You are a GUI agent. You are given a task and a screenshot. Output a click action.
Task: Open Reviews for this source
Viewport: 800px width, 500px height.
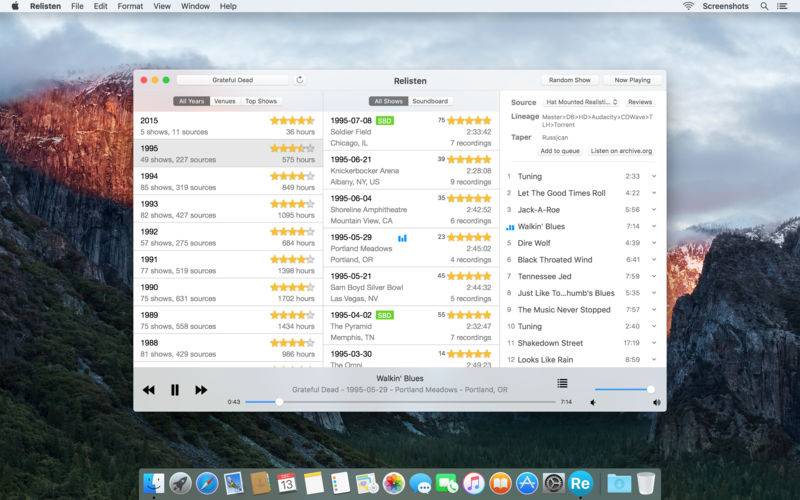(x=640, y=102)
